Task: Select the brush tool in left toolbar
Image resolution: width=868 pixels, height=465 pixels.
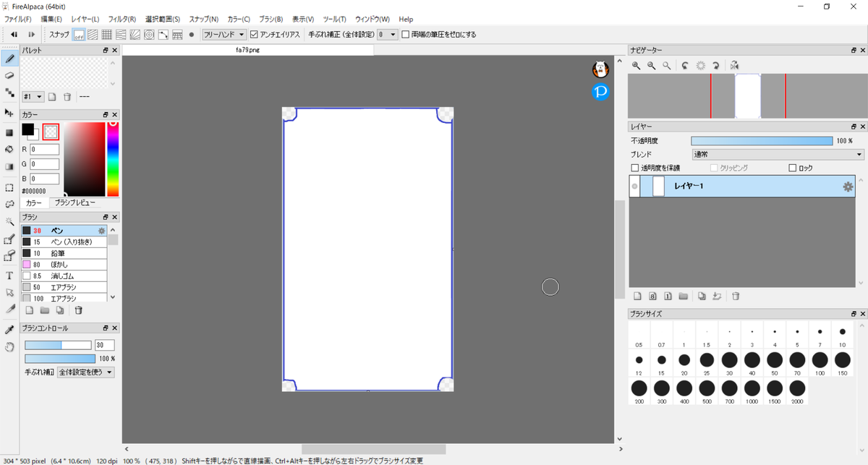Action: (x=9, y=58)
